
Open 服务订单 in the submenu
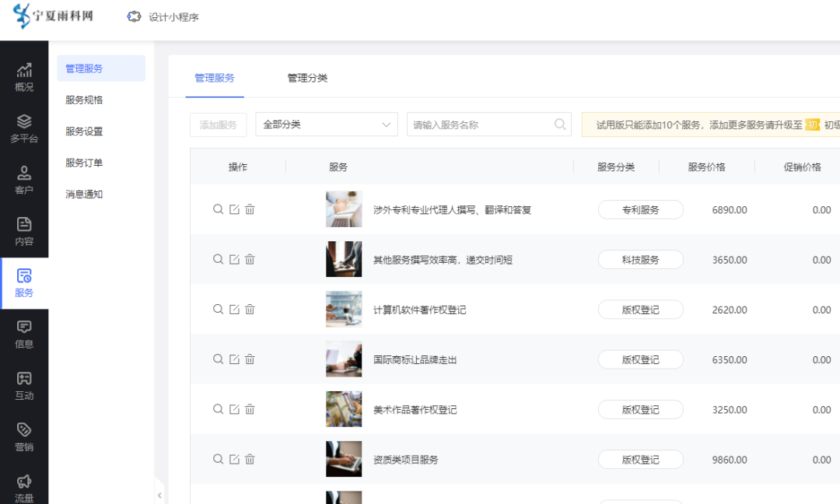tap(84, 163)
